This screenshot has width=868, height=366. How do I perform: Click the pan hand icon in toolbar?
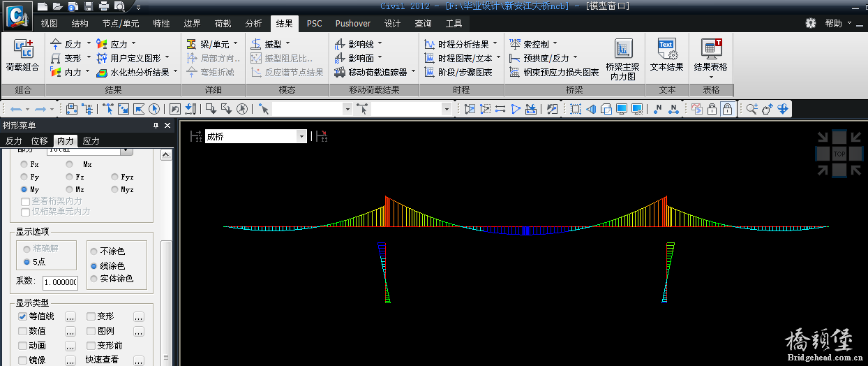(x=767, y=109)
